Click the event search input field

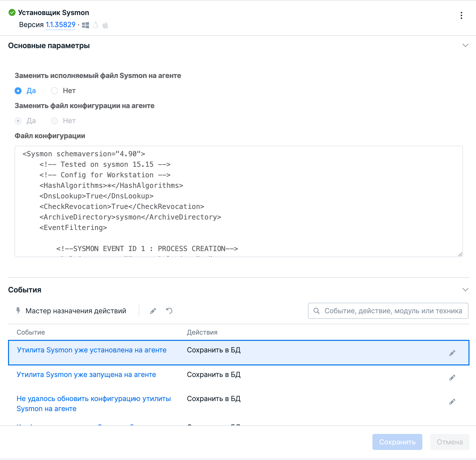392,311
